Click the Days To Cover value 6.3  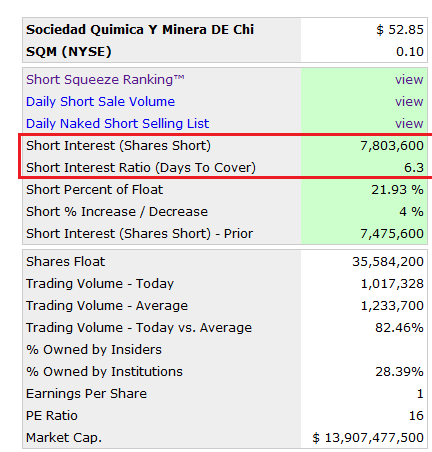[x=414, y=168]
